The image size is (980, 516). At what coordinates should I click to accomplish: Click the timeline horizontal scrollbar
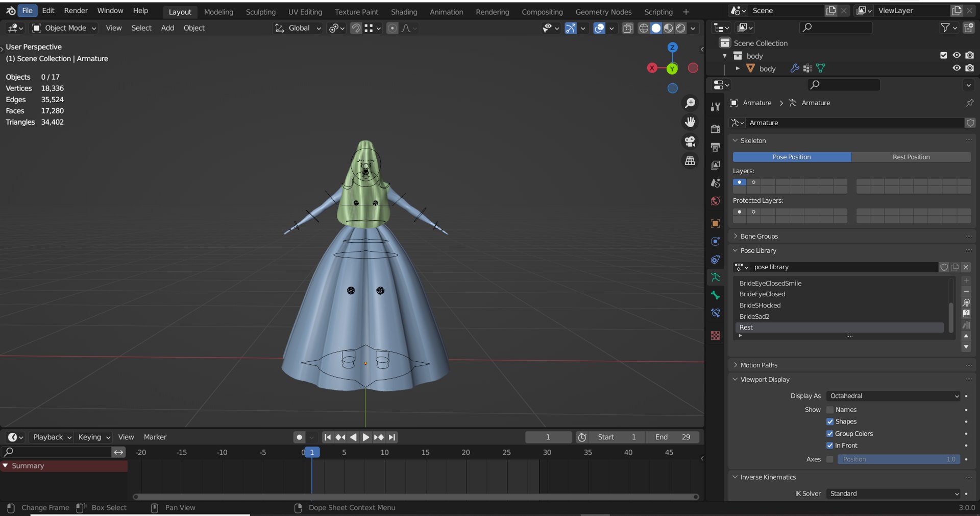pyautogui.click(x=415, y=497)
